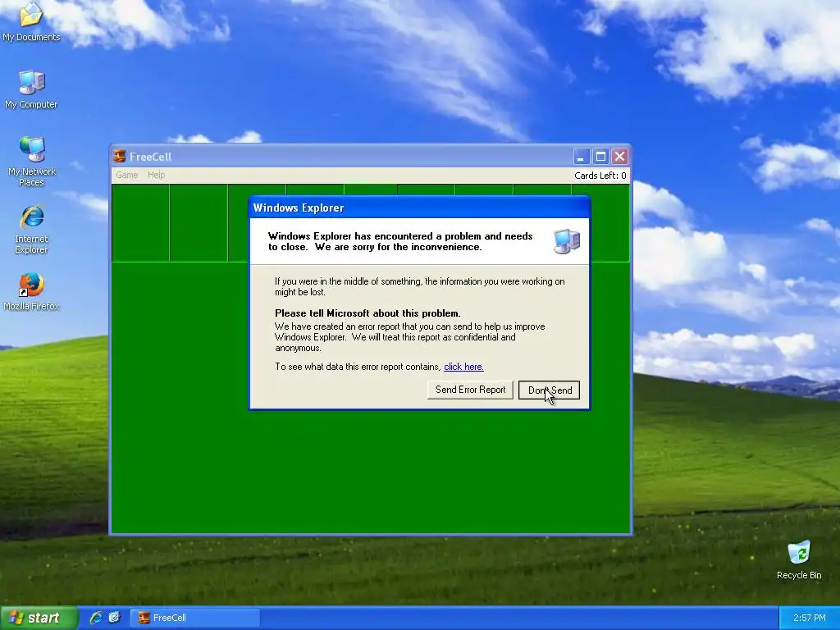Click the FreeCell taskbar button
This screenshot has height=630, width=840.
195,618
